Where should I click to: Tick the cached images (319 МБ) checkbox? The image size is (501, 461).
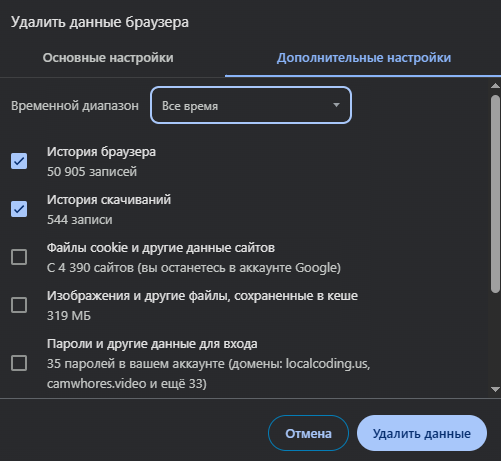pos(19,305)
